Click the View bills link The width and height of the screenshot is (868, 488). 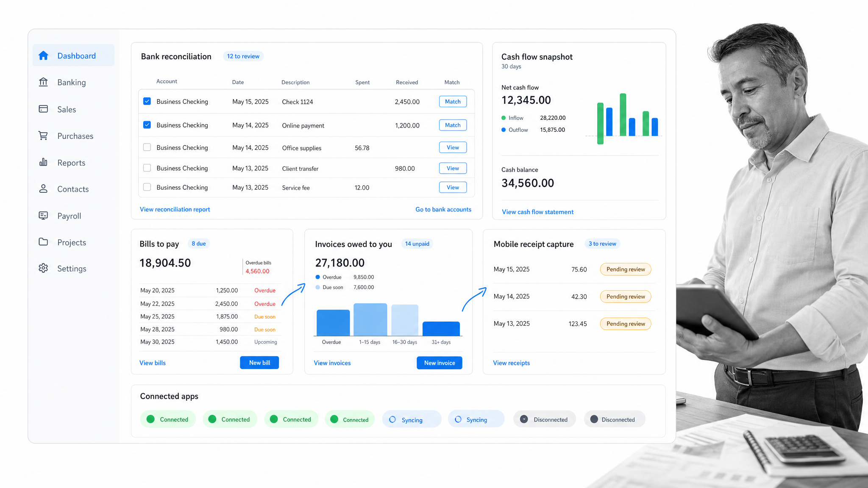(153, 363)
